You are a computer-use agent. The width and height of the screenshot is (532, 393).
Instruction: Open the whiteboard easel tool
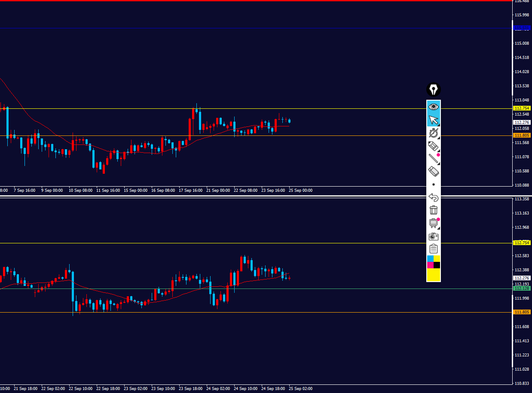click(434, 223)
